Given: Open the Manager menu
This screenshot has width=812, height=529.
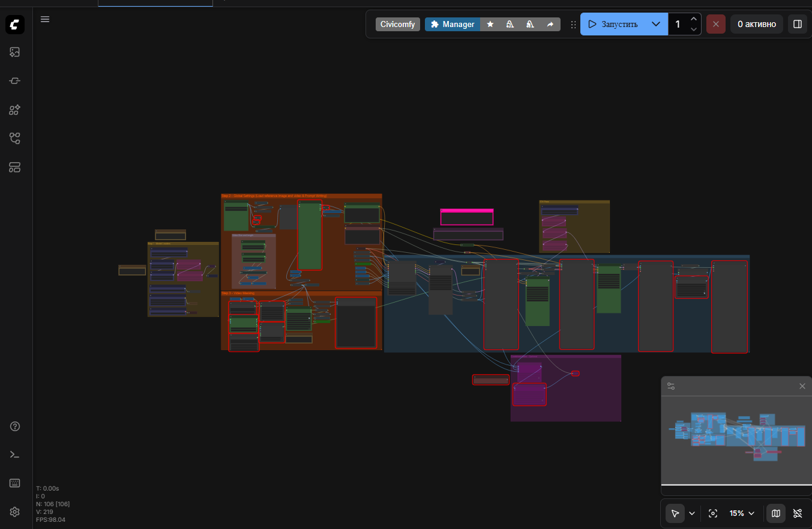Looking at the screenshot, I should click(x=453, y=24).
